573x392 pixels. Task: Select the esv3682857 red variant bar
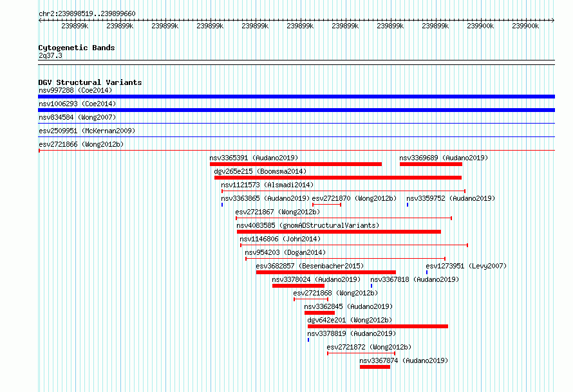point(326,272)
